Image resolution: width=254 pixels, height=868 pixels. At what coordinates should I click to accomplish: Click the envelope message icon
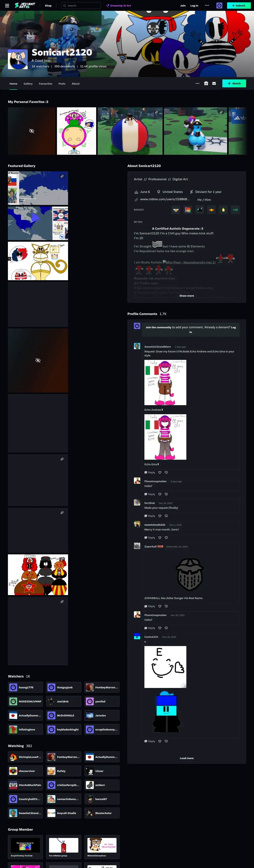(x=214, y=84)
